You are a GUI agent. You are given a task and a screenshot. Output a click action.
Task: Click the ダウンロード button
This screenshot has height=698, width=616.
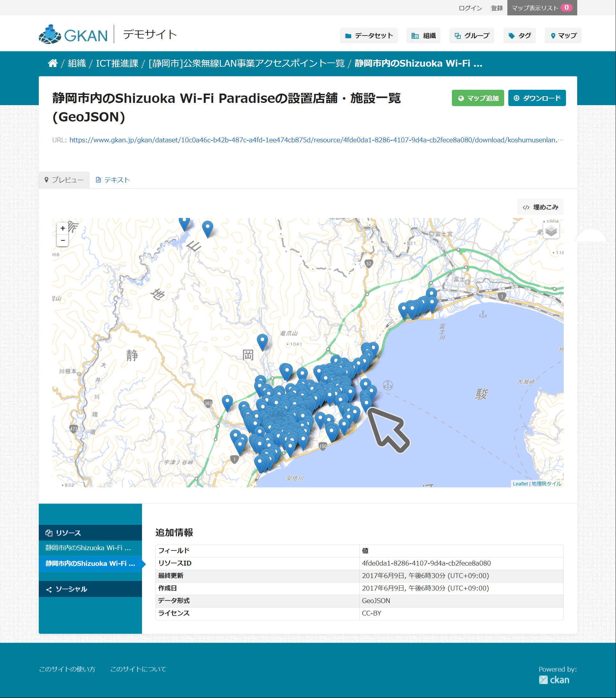tap(537, 98)
